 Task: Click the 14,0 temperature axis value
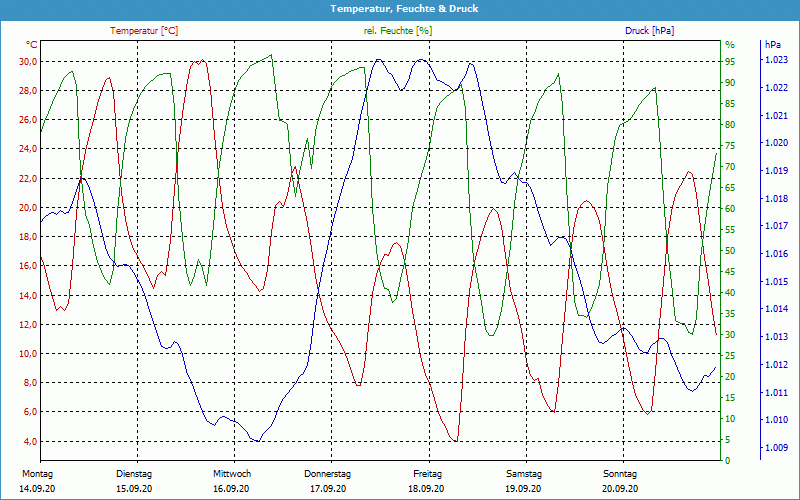tap(28, 295)
